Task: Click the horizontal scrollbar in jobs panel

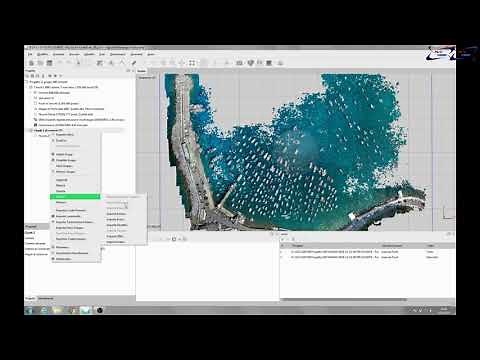Action: (x=343, y=299)
